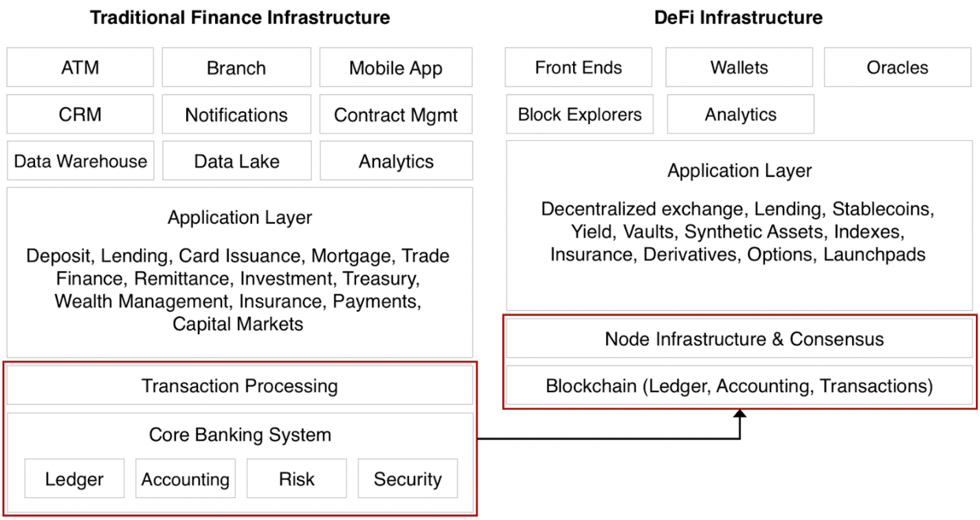Click the Transaction Processing box
This screenshot has height=520, width=980.
[240, 386]
